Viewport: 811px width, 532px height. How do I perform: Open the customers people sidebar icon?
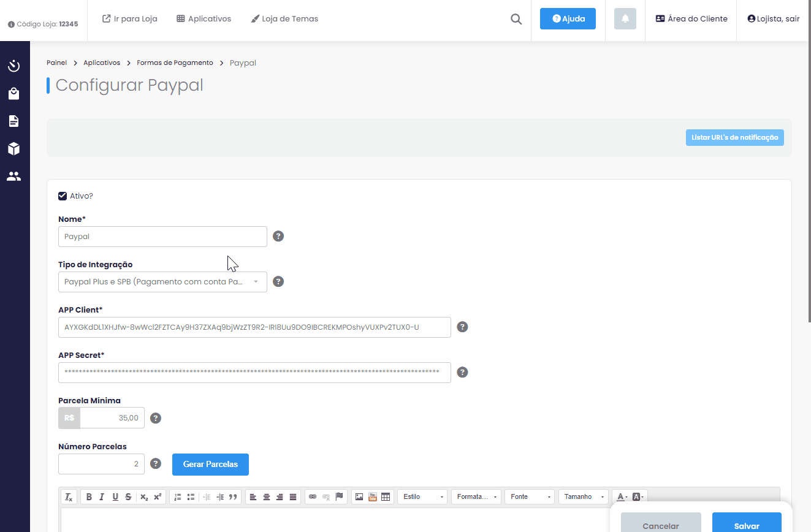[x=13, y=177]
